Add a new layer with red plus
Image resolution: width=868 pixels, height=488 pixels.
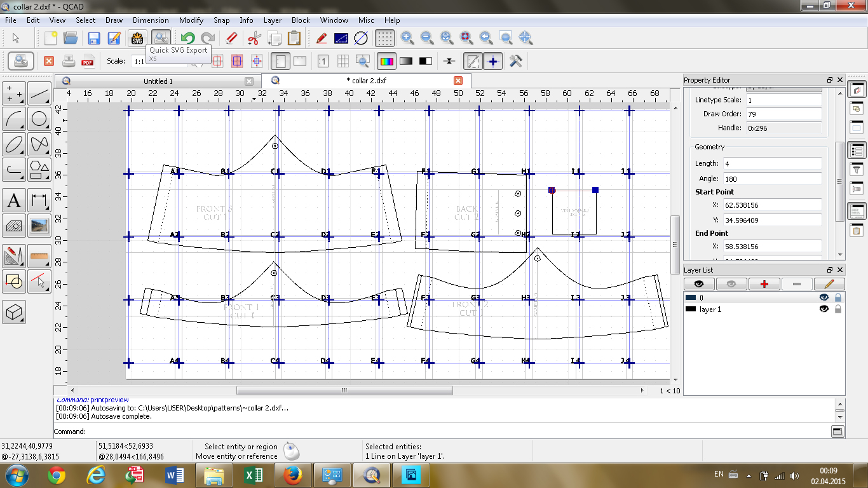764,284
